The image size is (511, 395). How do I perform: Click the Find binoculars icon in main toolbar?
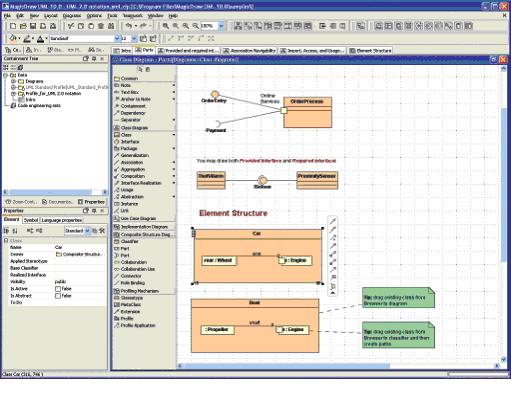[x=111, y=26]
